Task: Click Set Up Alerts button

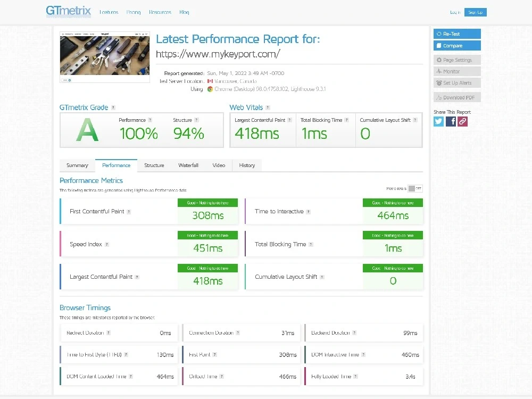Action: (457, 83)
